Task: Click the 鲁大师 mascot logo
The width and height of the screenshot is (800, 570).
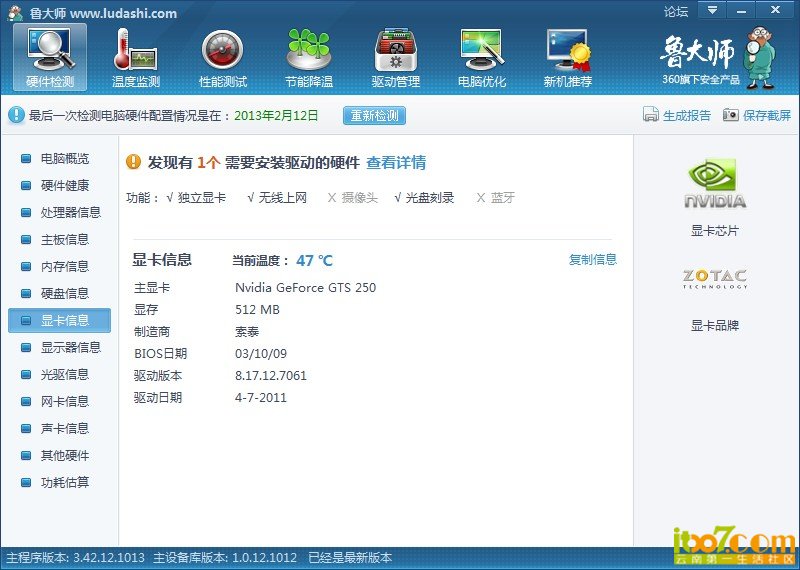Action: (x=759, y=57)
